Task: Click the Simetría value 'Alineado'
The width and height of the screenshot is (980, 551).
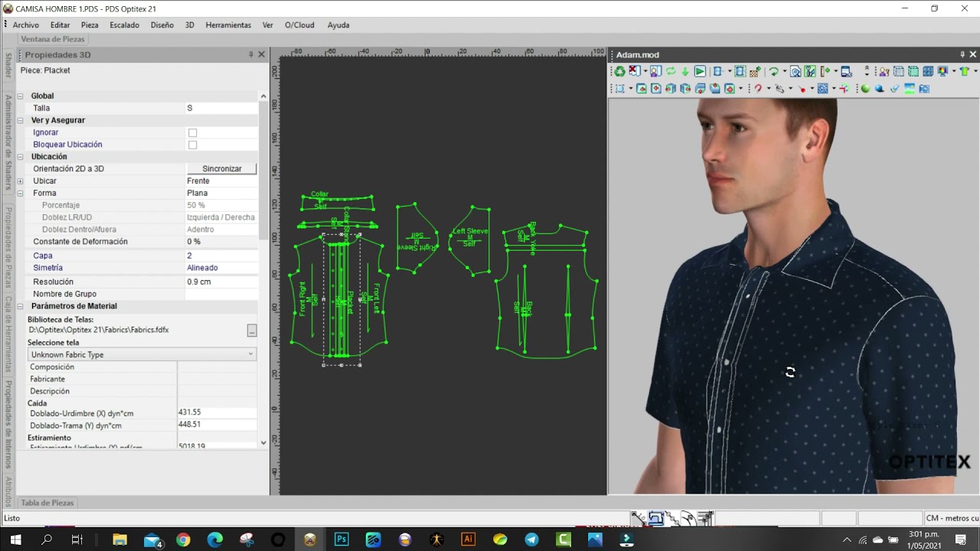Action: 222,268
